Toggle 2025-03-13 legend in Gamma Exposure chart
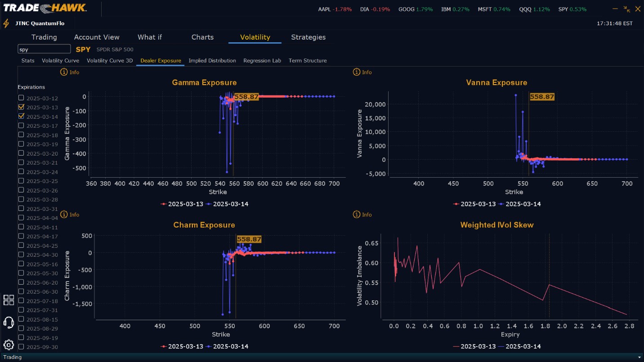The height and width of the screenshot is (362, 644). coord(182,204)
